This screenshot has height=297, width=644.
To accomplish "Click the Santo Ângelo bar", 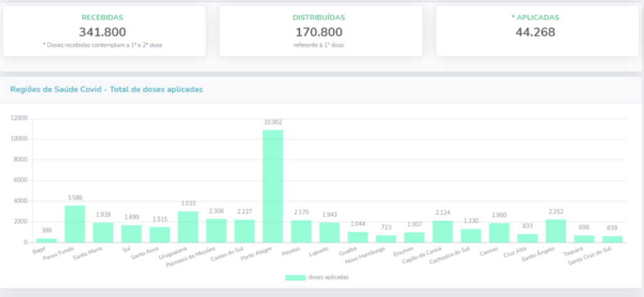I will coord(556,230).
